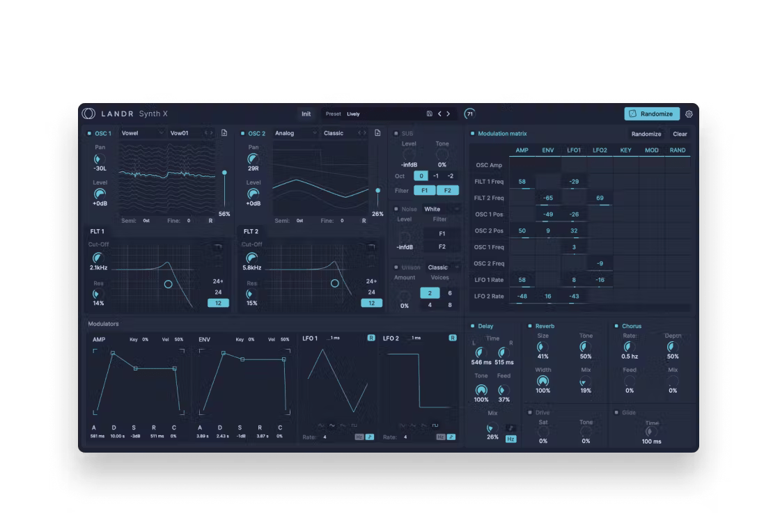Enable note sync for LFO 1 rate

[370, 437]
